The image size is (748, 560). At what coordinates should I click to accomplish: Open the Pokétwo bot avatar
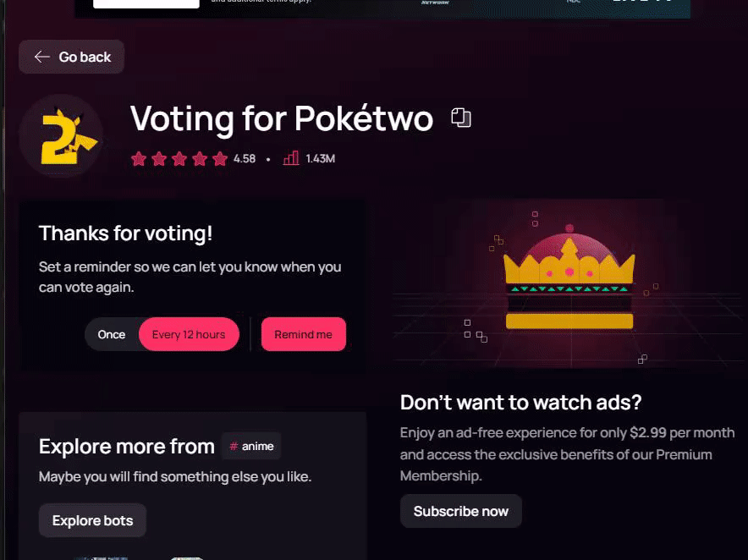tap(61, 136)
